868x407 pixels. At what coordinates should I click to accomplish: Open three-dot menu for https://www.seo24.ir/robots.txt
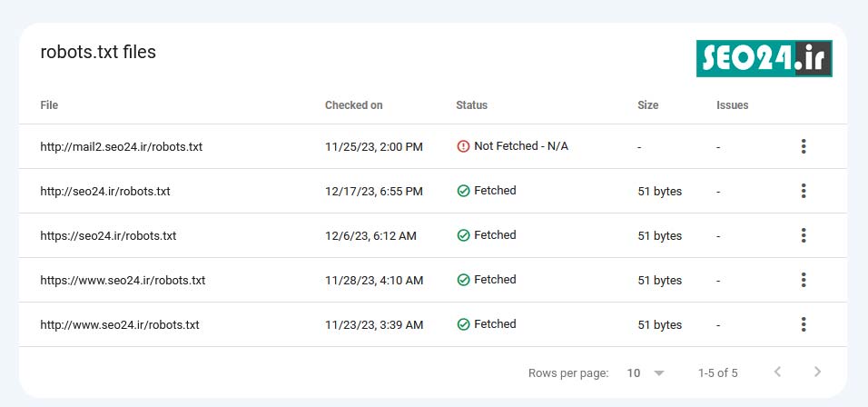(x=804, y=280)
